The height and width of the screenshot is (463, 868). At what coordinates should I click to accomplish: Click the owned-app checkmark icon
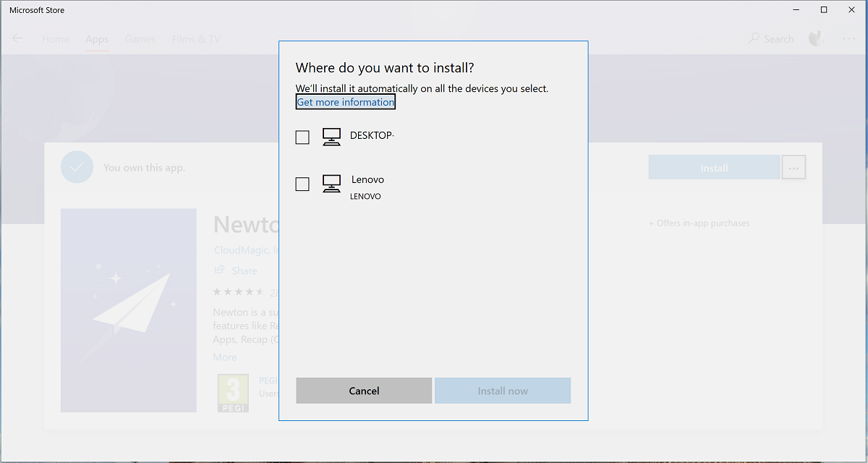(77, 167)
